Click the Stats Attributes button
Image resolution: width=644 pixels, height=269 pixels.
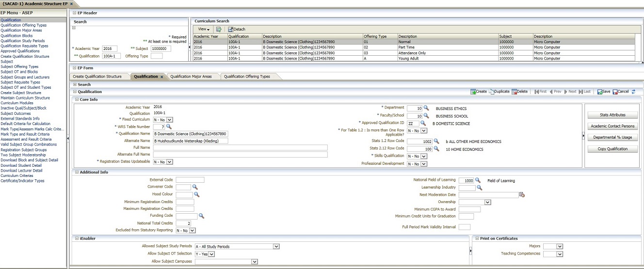tap(612, 115)
